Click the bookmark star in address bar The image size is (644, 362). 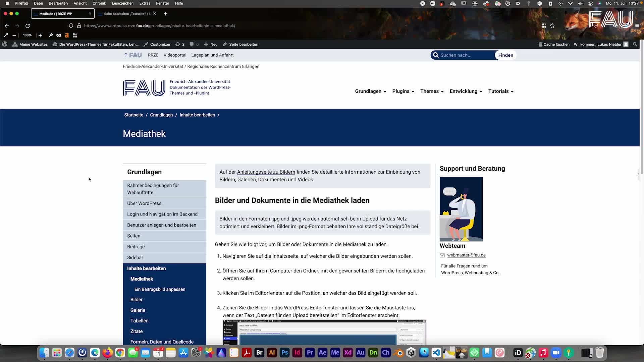(552, 26)
